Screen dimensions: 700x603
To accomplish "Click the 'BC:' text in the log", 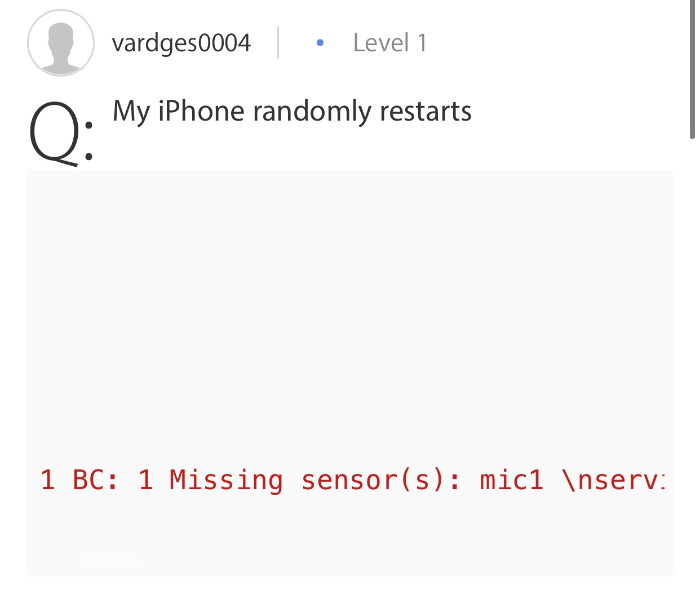I will (96, 480).
